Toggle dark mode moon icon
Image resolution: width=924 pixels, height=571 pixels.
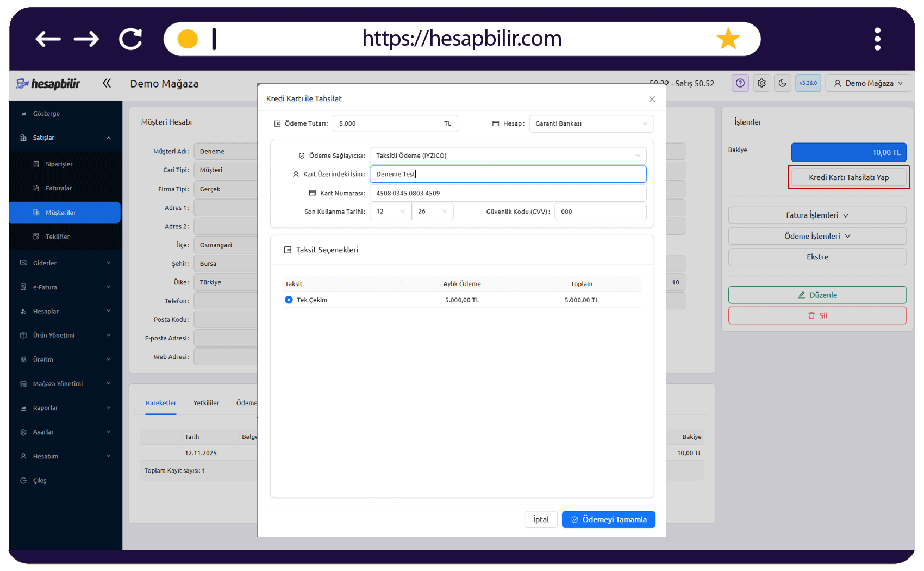click(783, 83)
